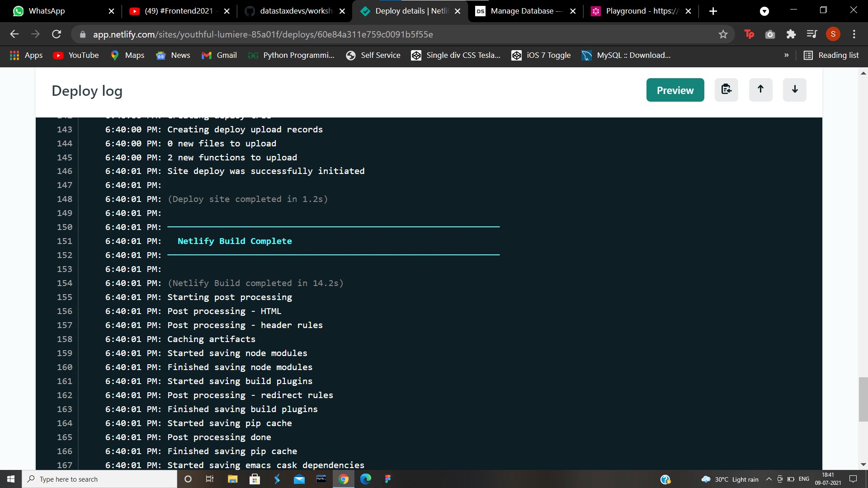Jump to the bottom of the deploy log

click(x=794, y=90)
